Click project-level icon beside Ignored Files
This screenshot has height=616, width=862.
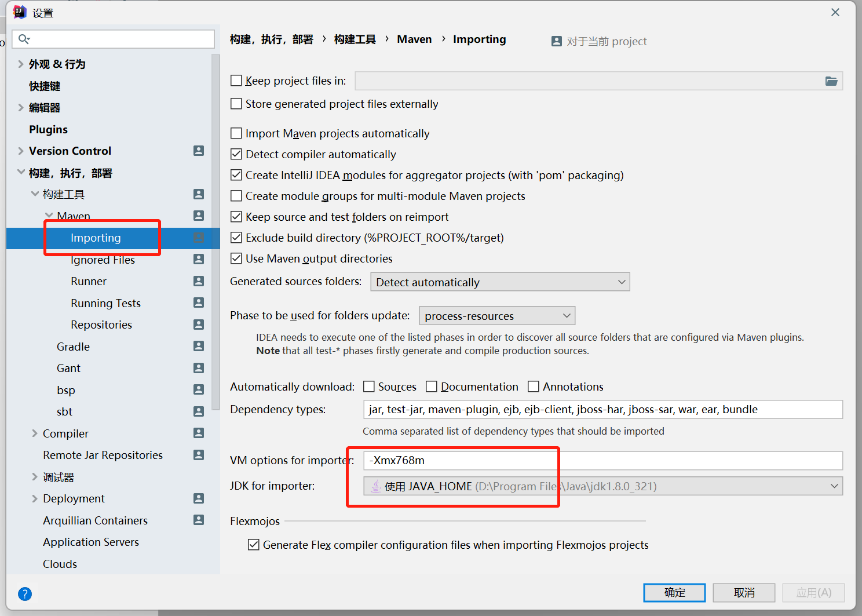pyautogui.click(x=199, y=259)
